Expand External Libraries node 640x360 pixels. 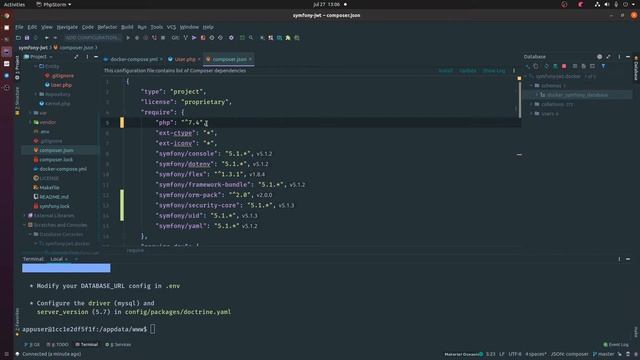point(24,216)
